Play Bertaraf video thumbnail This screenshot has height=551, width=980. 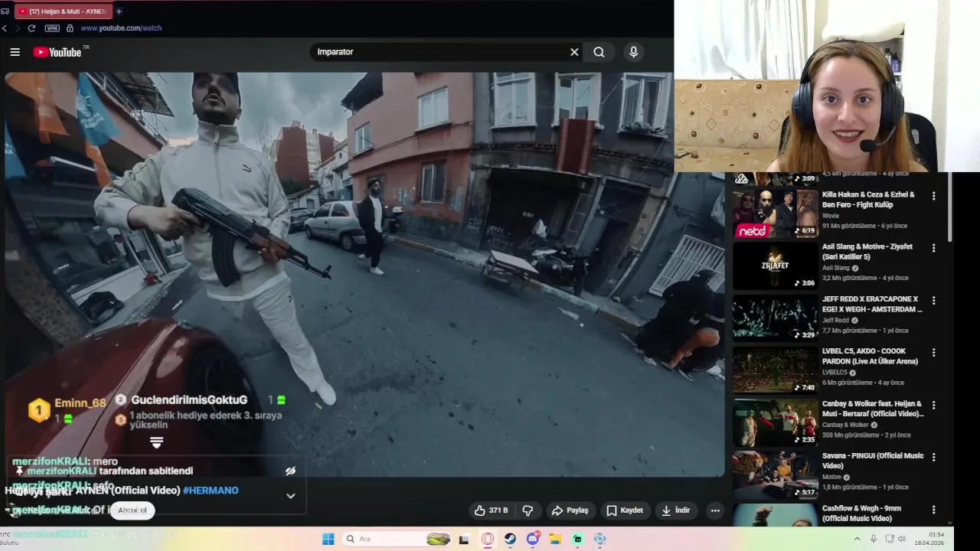pos(775,422)
